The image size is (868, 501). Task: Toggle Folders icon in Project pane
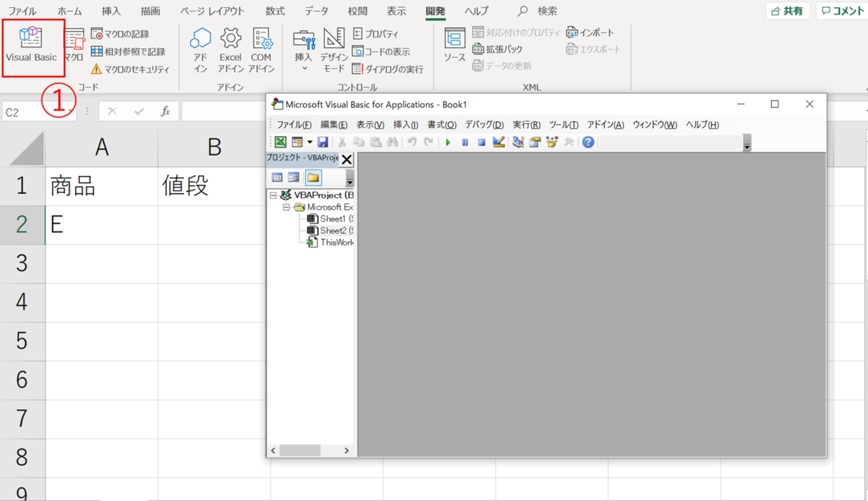[x=312, y=177]
